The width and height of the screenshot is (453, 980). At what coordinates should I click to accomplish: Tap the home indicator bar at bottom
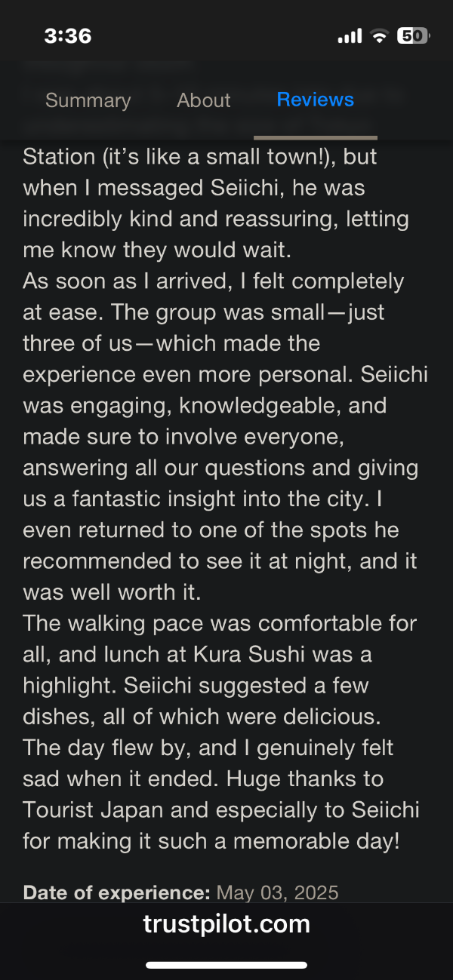pyautogui.click(x=226, y=965)
